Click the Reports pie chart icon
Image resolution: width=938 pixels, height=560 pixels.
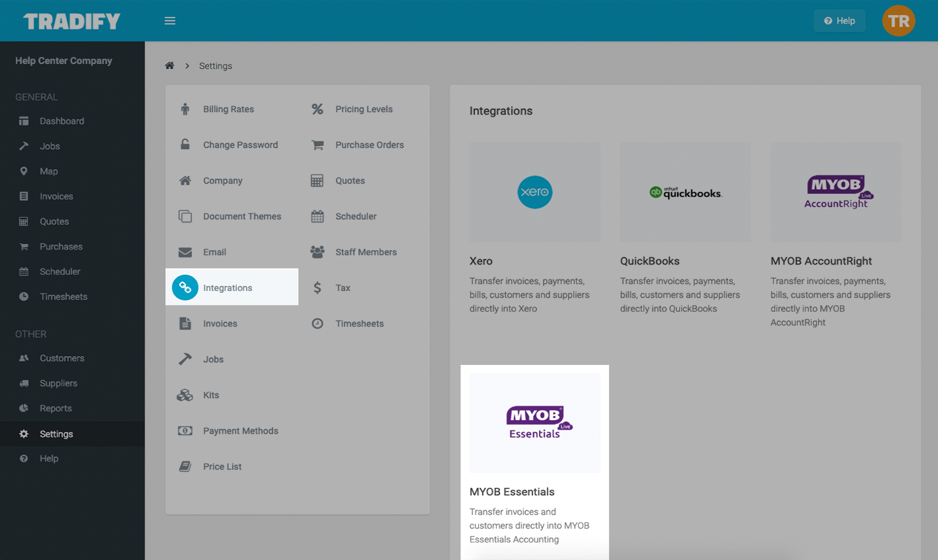click(24, 408)
